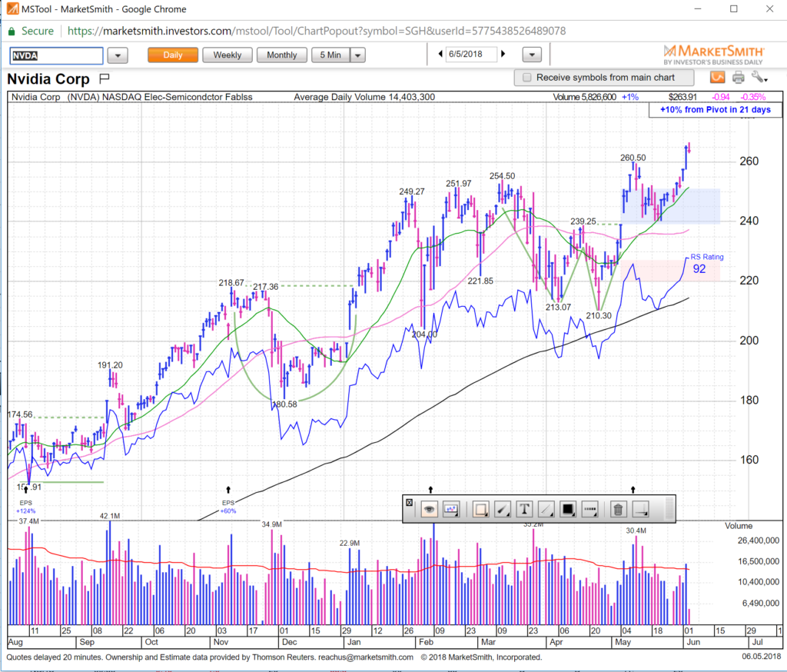Click the EPS +60% marker
This screenshot has height=672, width=787.
point(227,506)
